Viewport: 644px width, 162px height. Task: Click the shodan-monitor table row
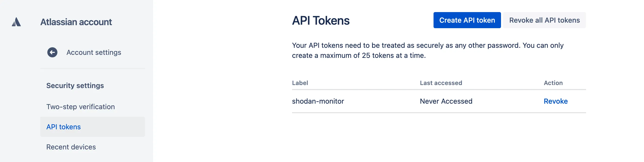pyautogui.click(x=403, y=101)
